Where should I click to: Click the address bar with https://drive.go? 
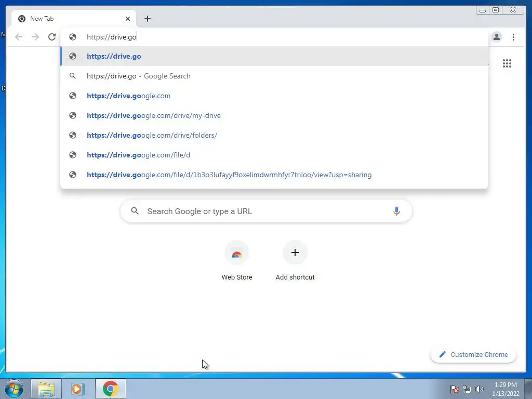click(274, 37)
